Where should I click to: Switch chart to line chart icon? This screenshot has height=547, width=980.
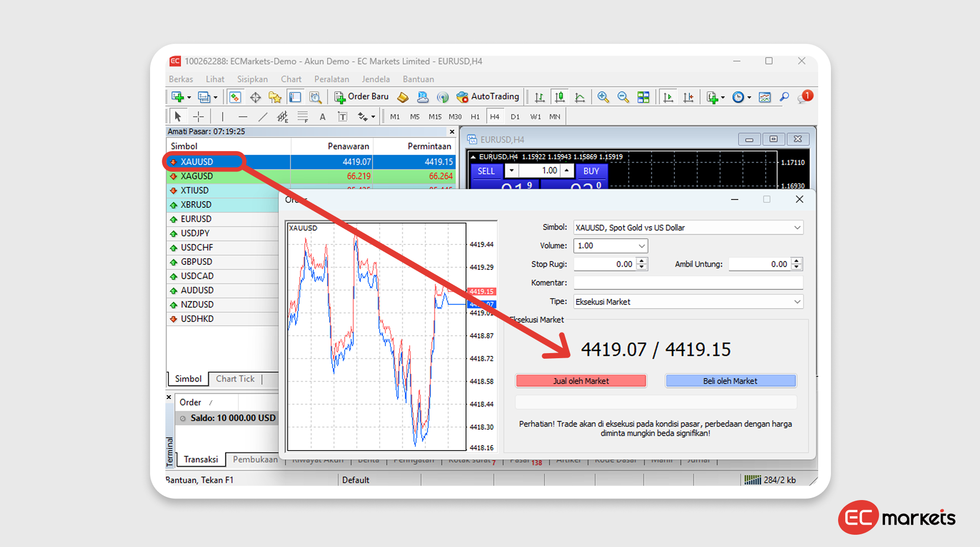point(580,97)
